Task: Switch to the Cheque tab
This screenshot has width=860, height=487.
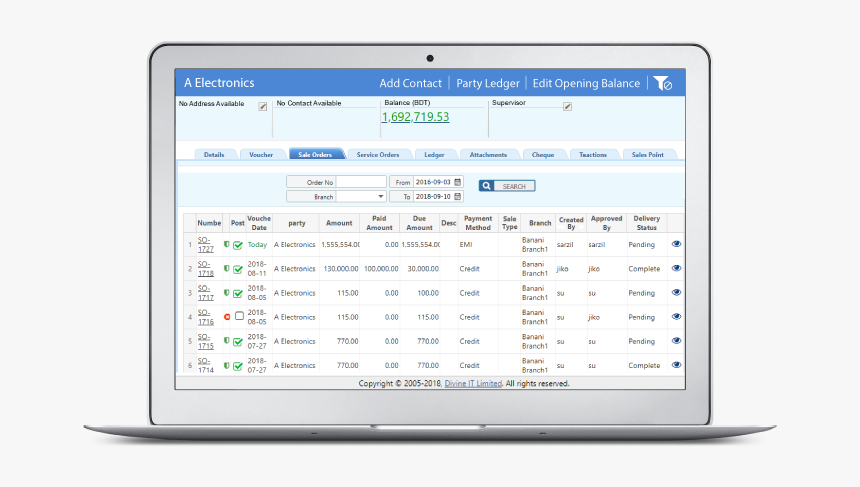Action: click(x=543, y=155)
